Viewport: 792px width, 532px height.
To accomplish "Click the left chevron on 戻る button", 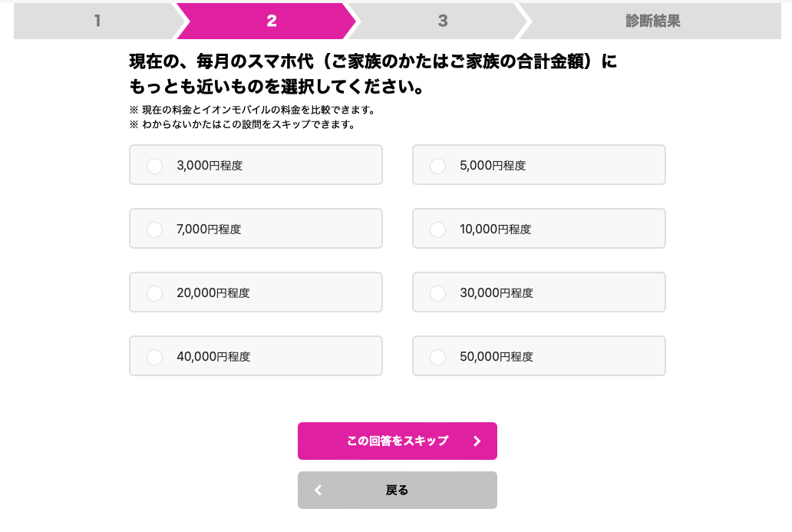I will click(318, 490).
